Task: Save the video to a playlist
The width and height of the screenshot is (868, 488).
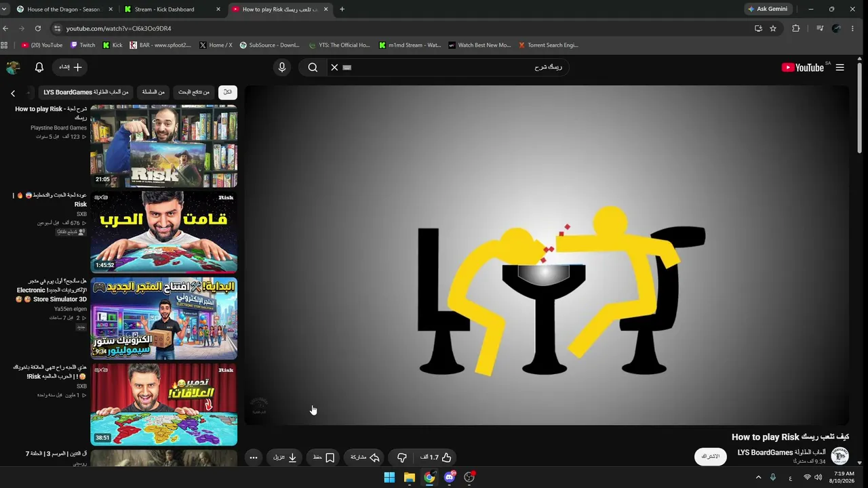Action: click(323, 457)
